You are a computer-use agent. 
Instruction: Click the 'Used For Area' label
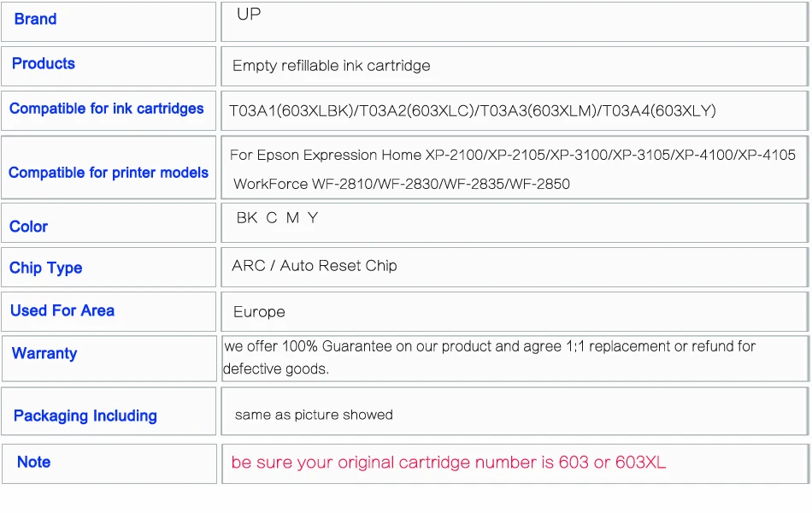pos(62,311)
